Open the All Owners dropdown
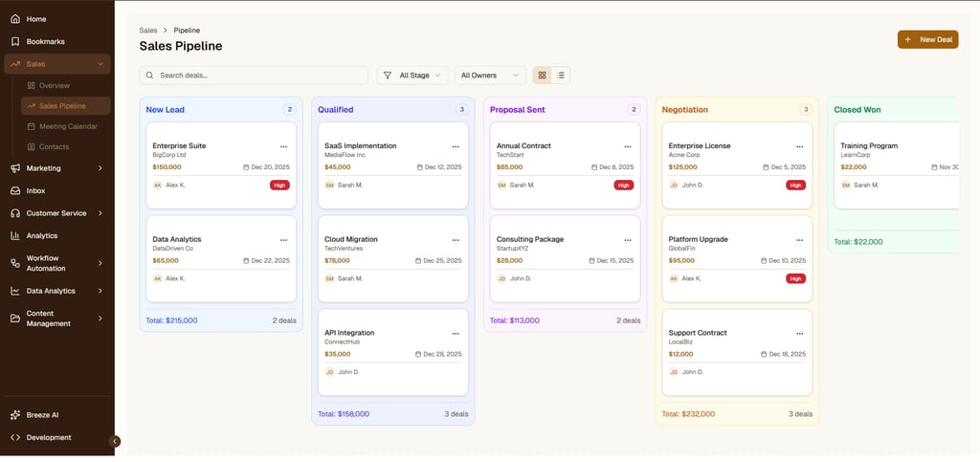 click(x=490, y=75)
